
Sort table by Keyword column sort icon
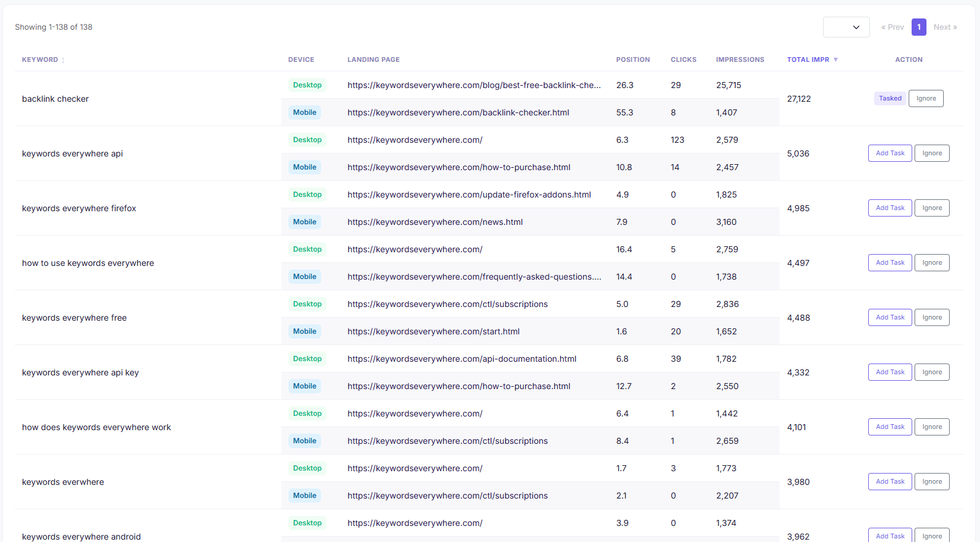[63, 60]
